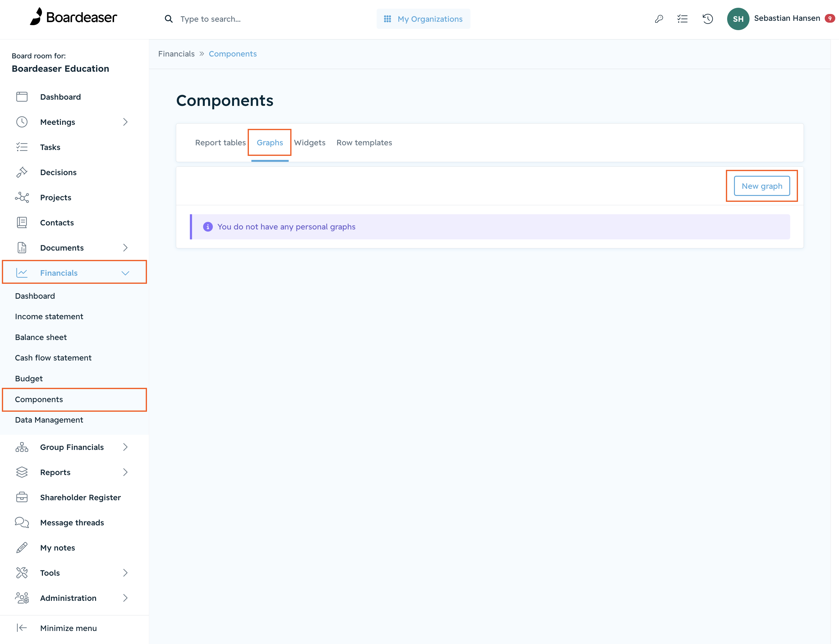Collapse the Financials submenu chevron
This screenshot has width=839, height=644.
coord(125,273)
